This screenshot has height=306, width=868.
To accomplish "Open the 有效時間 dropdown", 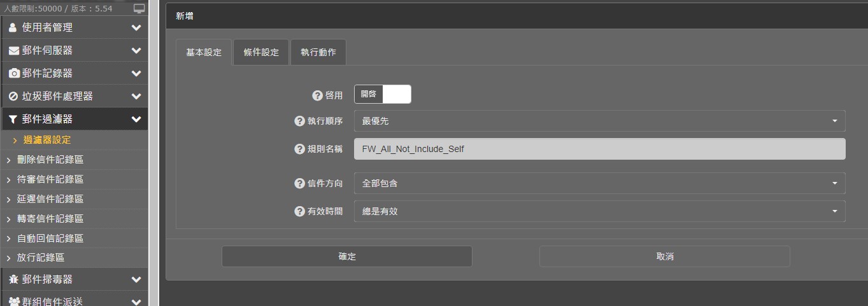I will 599,211.
